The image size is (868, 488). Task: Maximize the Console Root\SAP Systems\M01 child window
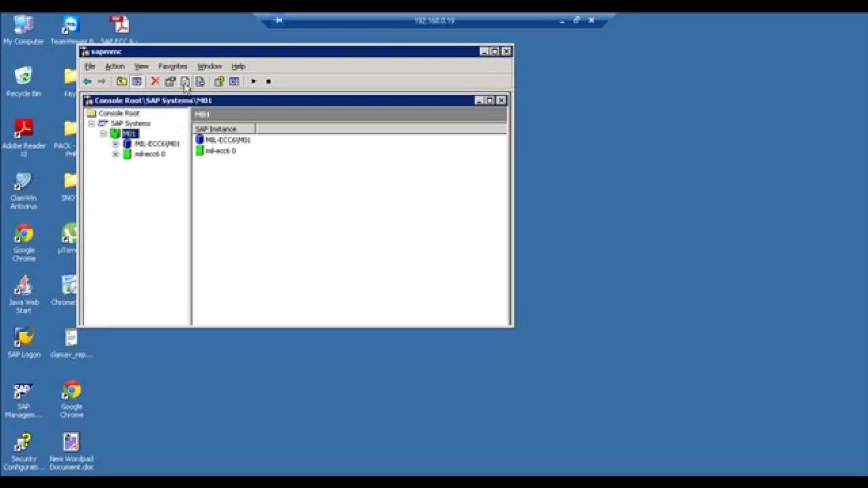490,100
